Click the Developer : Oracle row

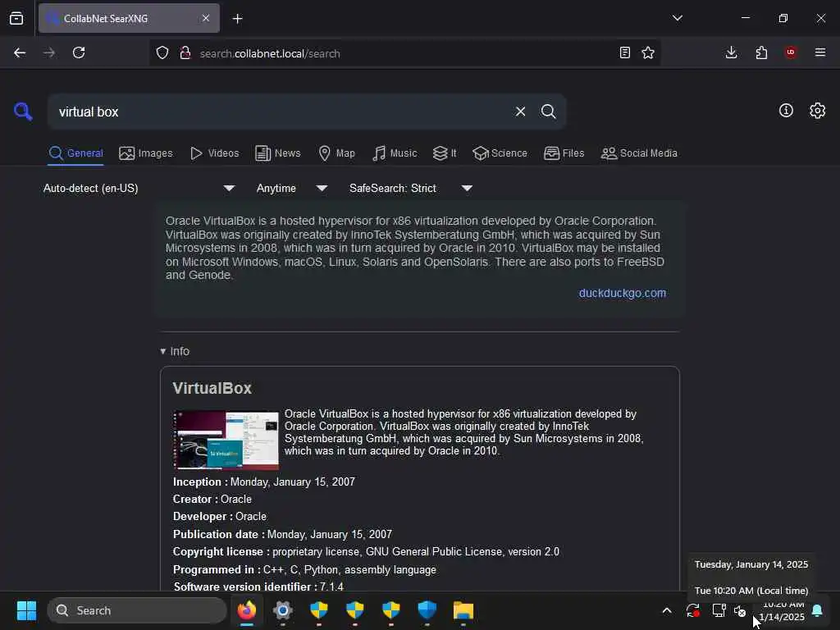pos(220,517)
